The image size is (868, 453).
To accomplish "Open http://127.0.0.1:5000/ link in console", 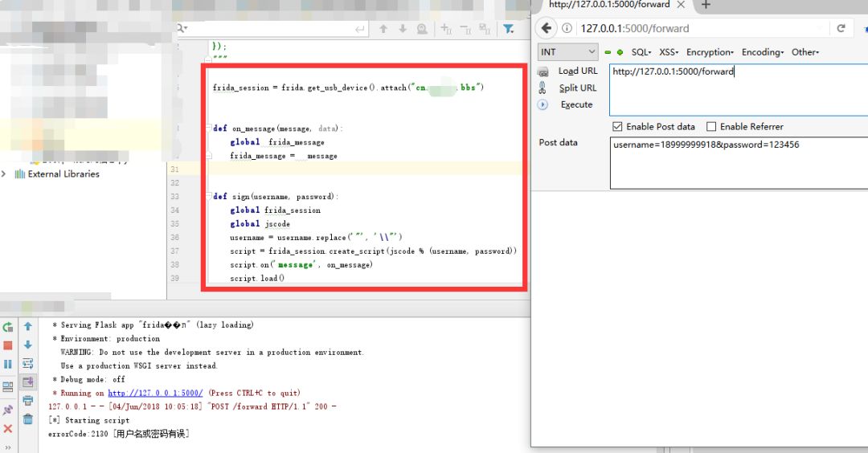I will tap(155, 393).
